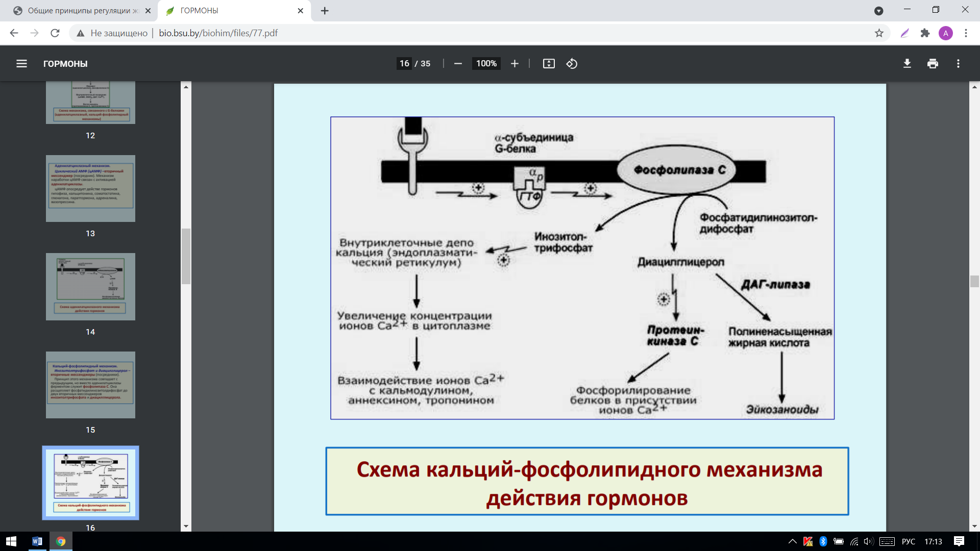Click the ДАГ-липаза label
The height and width of the screenshot is (551, 980).
(775, 284)
